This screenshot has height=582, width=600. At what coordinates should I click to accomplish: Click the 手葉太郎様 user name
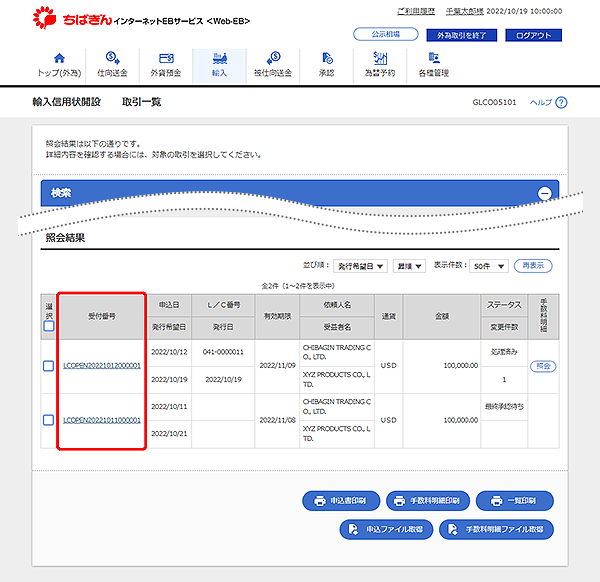pos(465,11)
